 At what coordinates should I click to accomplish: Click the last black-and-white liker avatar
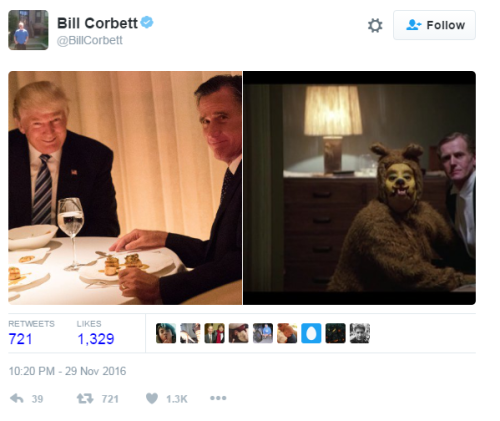(x=360, y=333)
